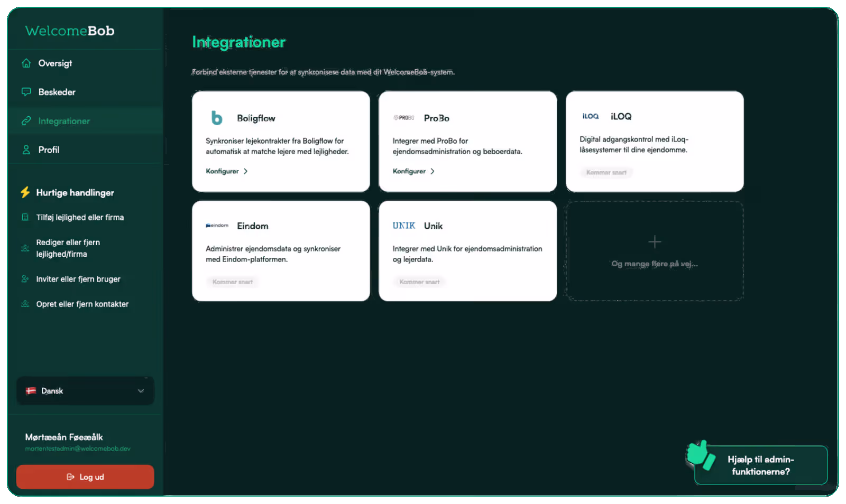Click the icon beside Opret eller fjern kontakter
Image resolution: width=846 pixels, height=504 pixels.
click(x=25, y=304)
